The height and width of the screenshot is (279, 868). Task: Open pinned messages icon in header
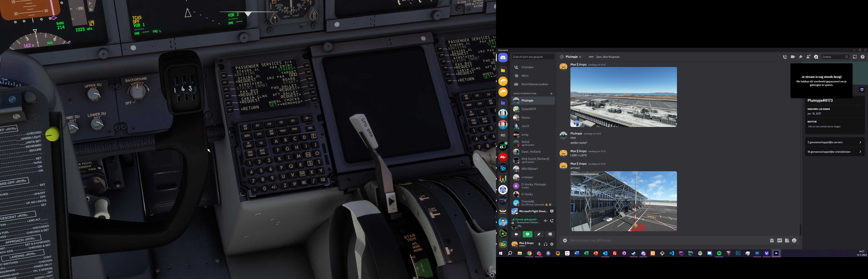coord(801,57)
